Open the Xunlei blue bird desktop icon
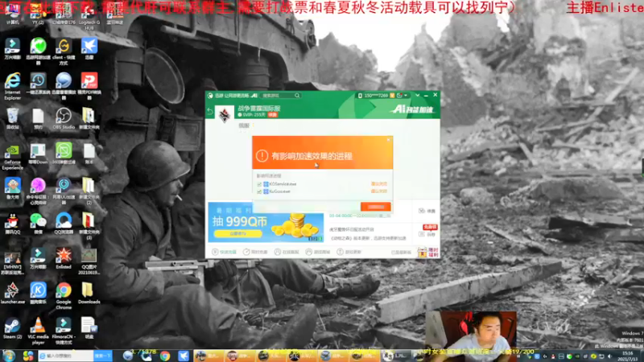The image size is (644, 362). pos(89,48)
